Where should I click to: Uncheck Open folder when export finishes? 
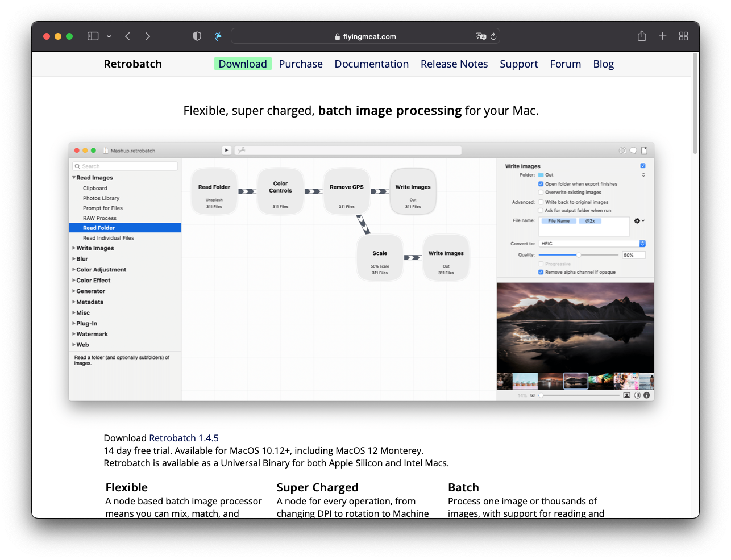pos(541,184)
